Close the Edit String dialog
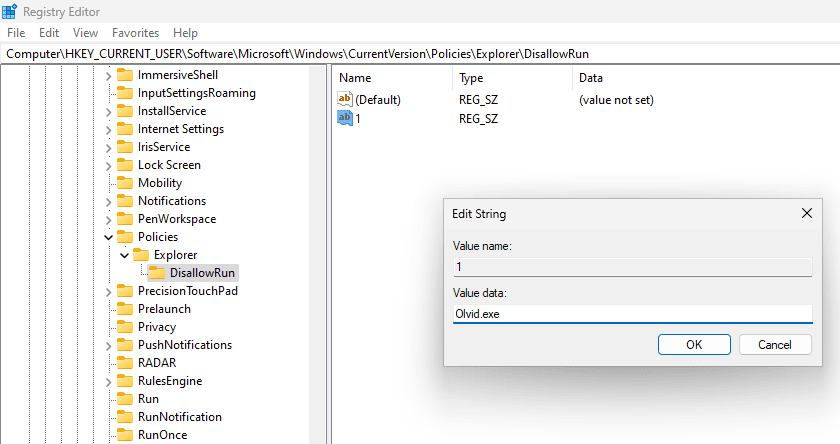The image size is (840, 444). pyautogui.click(x=806, y=213)
